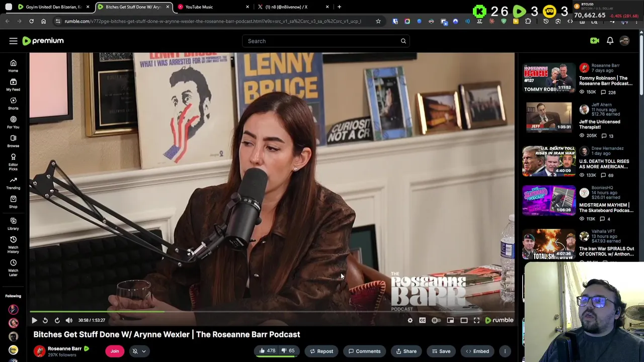Open the Iran War Spirals video thumbnail
This screenshot has height=362, width=644.
tap(549, 244)
